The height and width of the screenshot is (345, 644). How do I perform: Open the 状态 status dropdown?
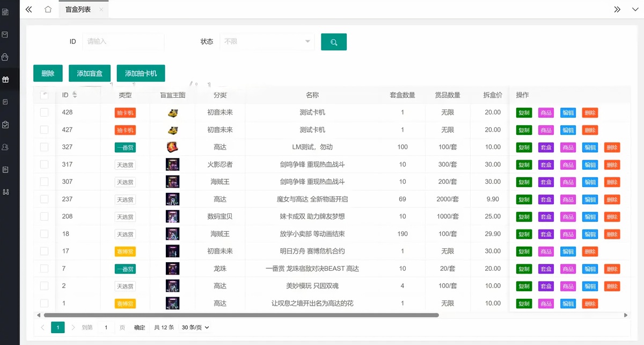(x=267, y=41)
